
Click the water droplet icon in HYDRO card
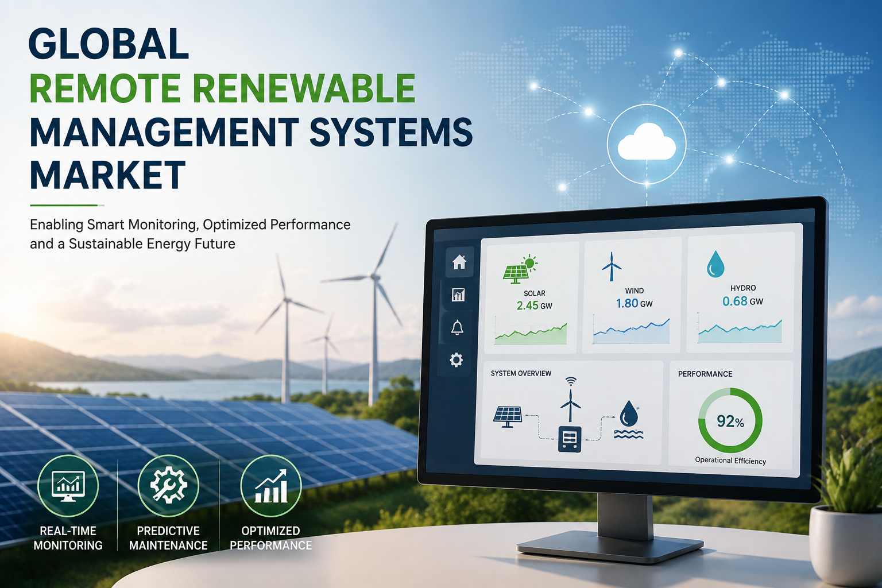point(715,264)
